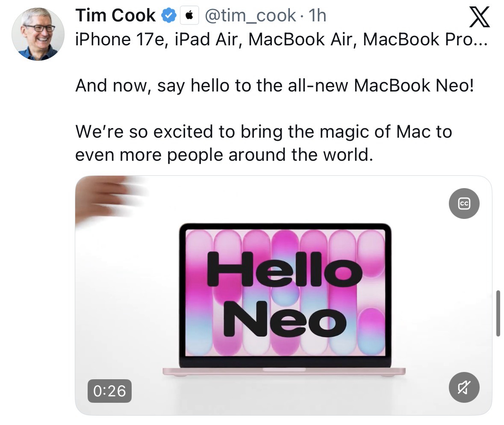
Task: Click the MacBook Neo laptop in the video
Action: [284, 300]
